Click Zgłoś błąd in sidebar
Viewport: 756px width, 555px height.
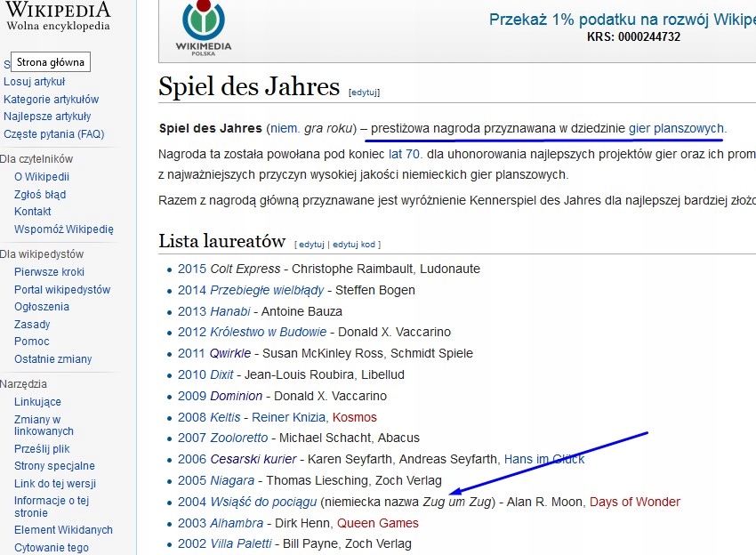[x=40, y=194]
